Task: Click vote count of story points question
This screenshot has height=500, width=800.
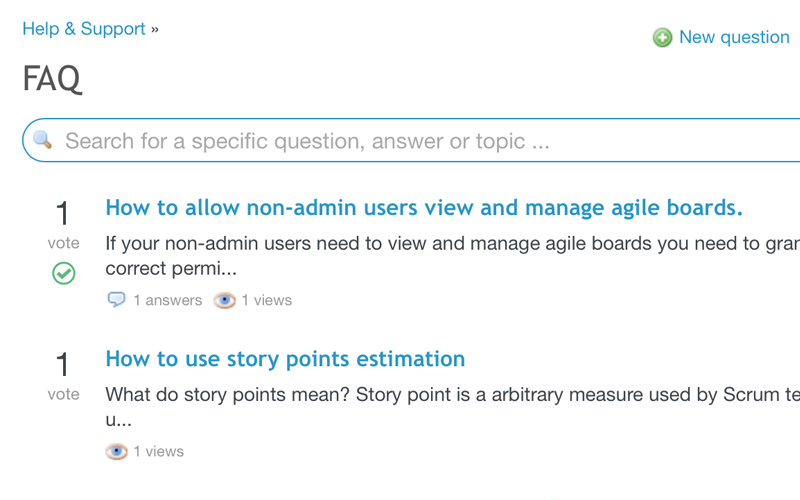Action: pos(63,365)
